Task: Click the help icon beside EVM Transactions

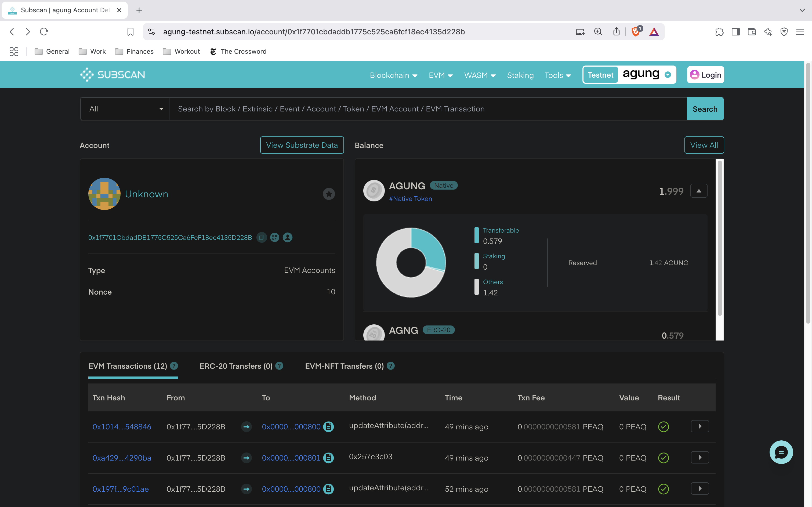Action: 174,366
